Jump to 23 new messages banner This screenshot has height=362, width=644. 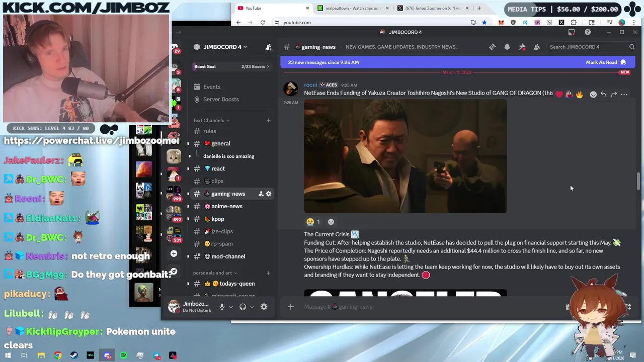[x=323, y=62]
